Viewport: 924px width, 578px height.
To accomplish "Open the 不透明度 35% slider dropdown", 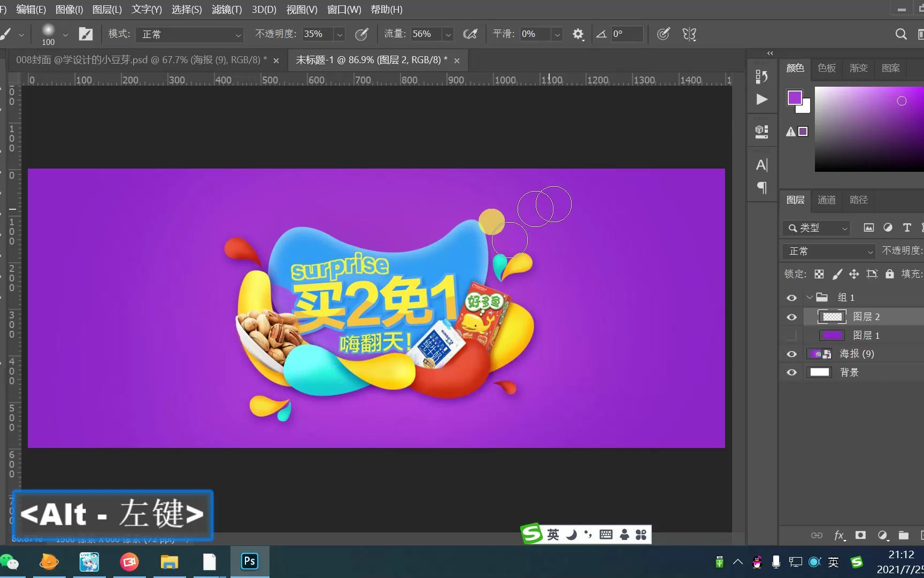I will pos(340,34).
